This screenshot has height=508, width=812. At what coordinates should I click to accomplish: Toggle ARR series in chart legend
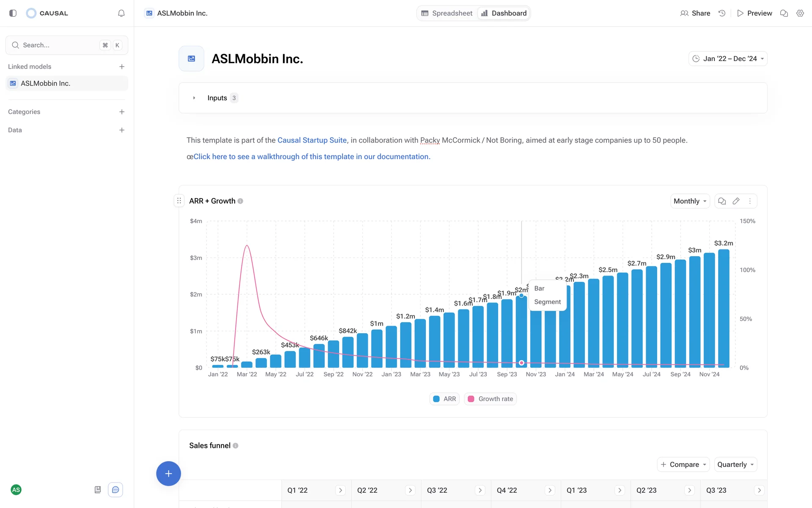(444, 399)
